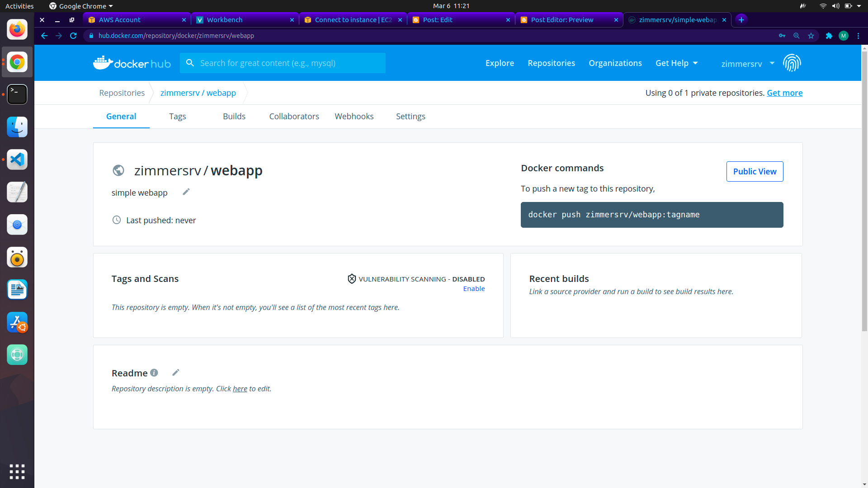Viewport: 868px width, 488px height.
Task: Click zimmersrv / webapp breadcrumb
Action: [x=198, y=93]
